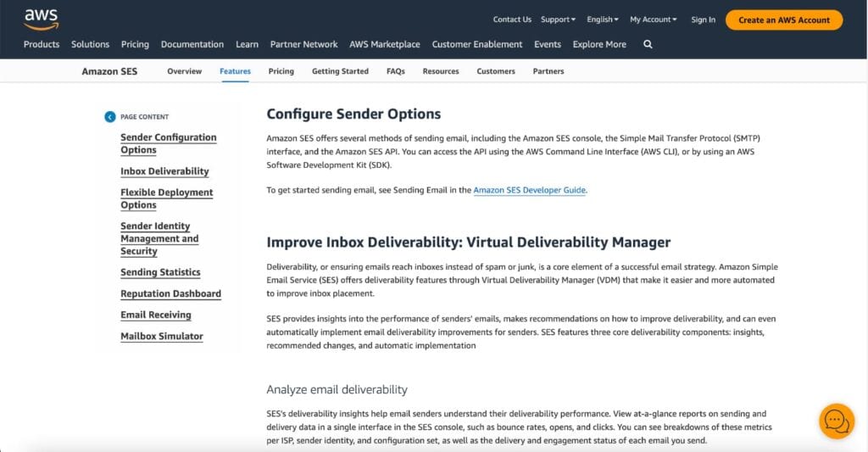Open the Solutions menu

point(90,44)
